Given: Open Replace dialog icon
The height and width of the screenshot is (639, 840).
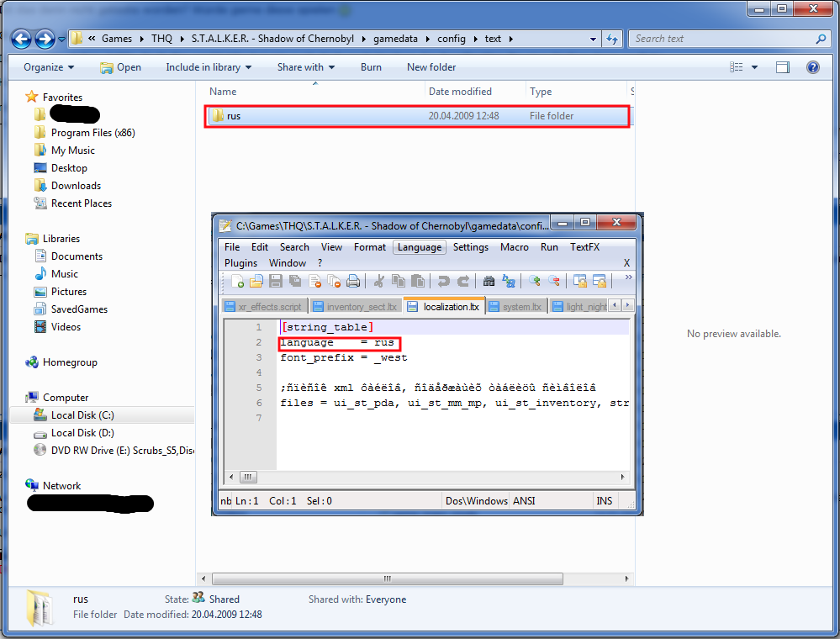Looking at the screenshot, I should point(508,281).
